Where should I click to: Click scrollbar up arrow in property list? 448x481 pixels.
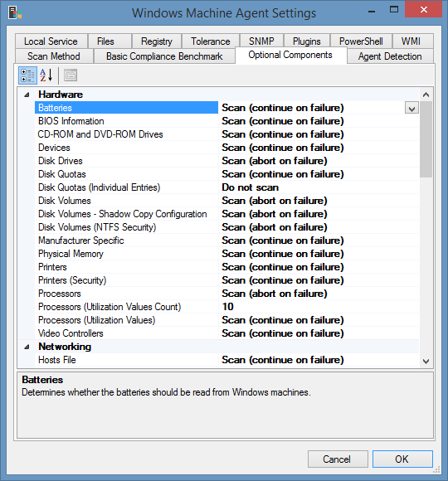426,95
